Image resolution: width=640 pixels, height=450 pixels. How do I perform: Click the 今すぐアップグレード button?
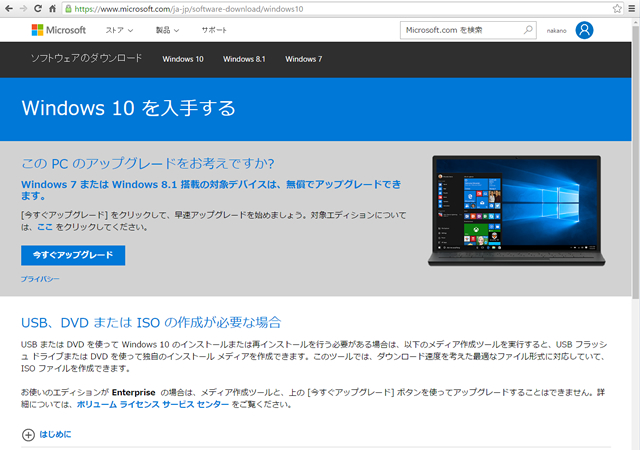tap(73, 255)
